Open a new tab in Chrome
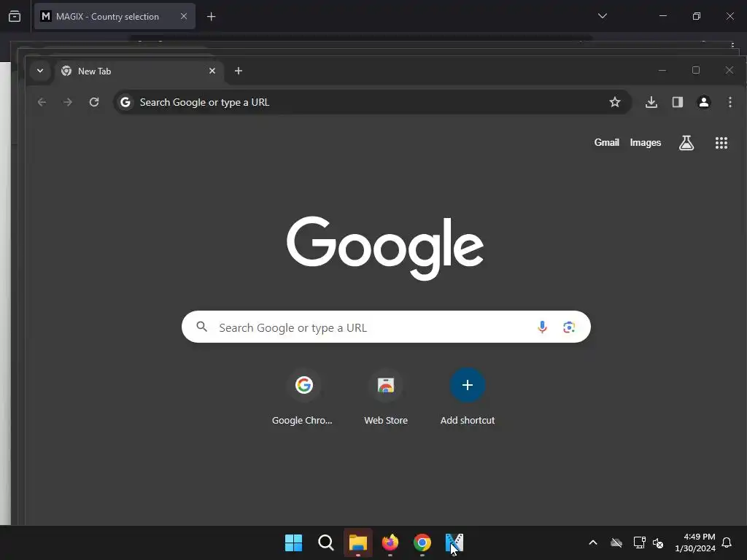Viewport: 747px width, 560px height. [x=239, y=71]
